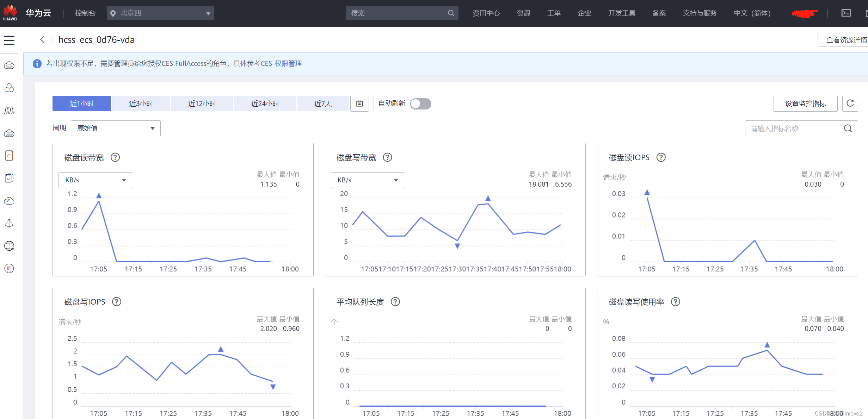Select the 近12小时 time range tab
The width and height of the screenshot is (868, 419).
pyautogui.click(x=202, y=104)
